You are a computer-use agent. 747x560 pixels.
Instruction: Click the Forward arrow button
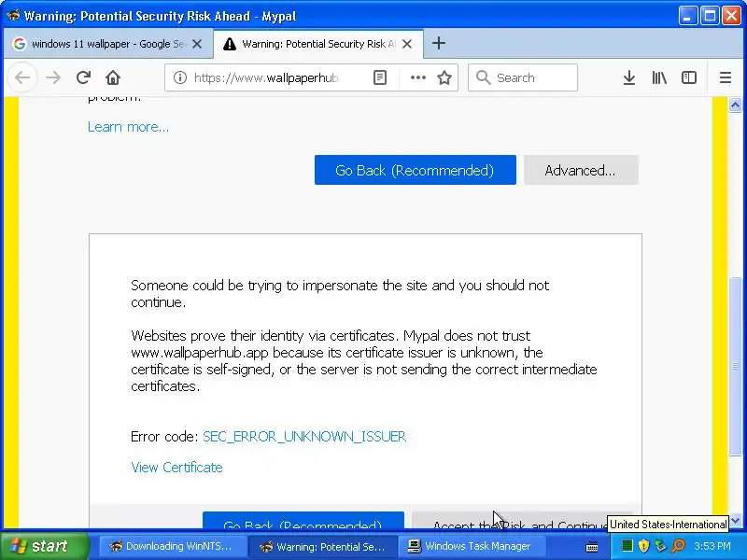click(x=53, y=77)
